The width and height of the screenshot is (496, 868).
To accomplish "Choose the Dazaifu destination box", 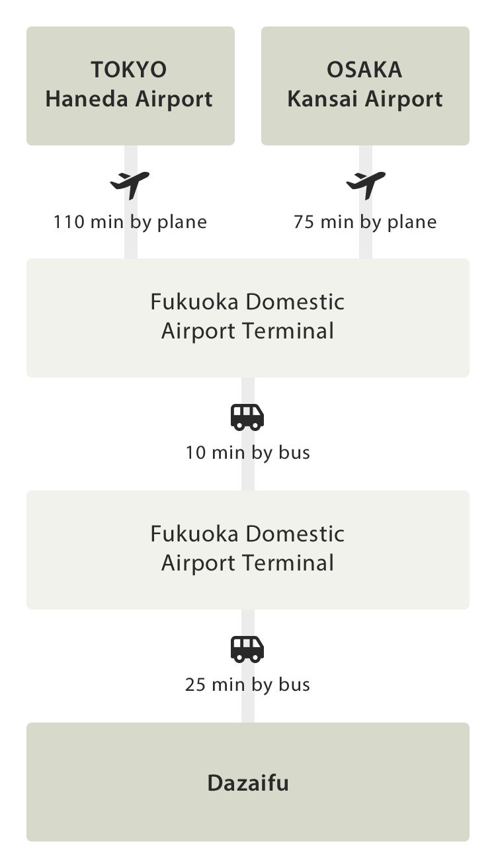I will [x=248, y=783].
